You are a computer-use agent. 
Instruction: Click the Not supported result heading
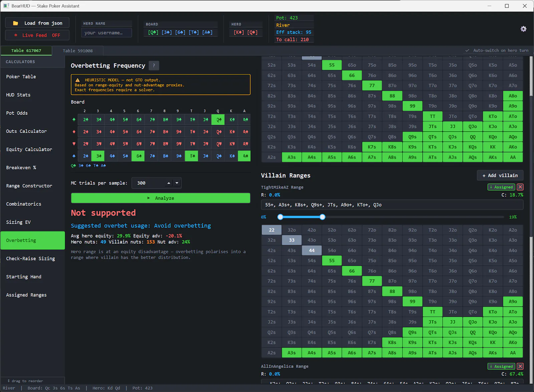pyautogui.click(x=103, y=213)
